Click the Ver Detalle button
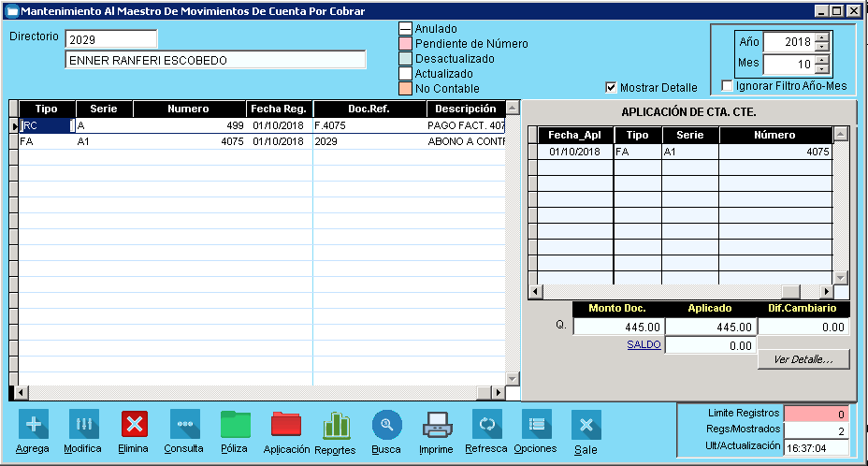Viewport: 868px width, 466px height. [x=803, y=359]
